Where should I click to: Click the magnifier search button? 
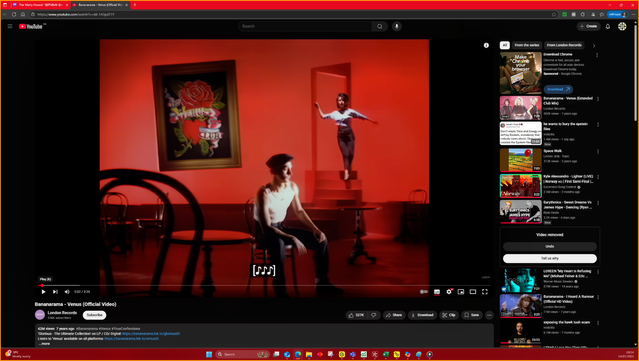point(379,26)
